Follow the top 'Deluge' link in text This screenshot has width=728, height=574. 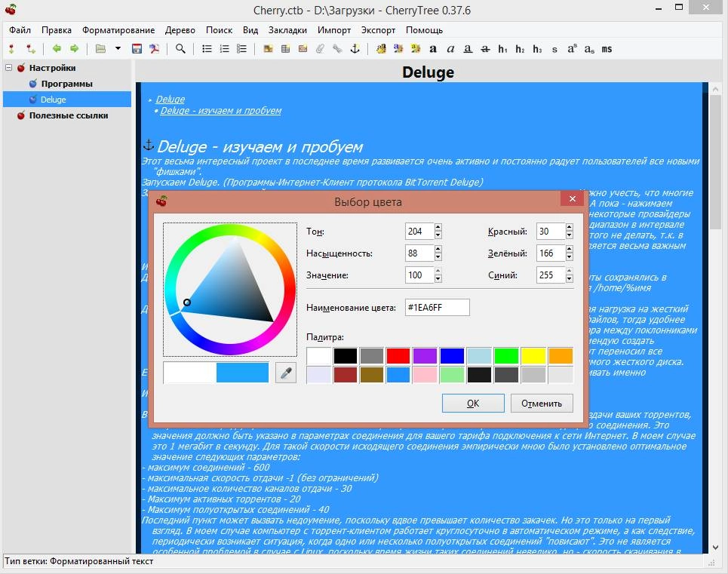170,100
